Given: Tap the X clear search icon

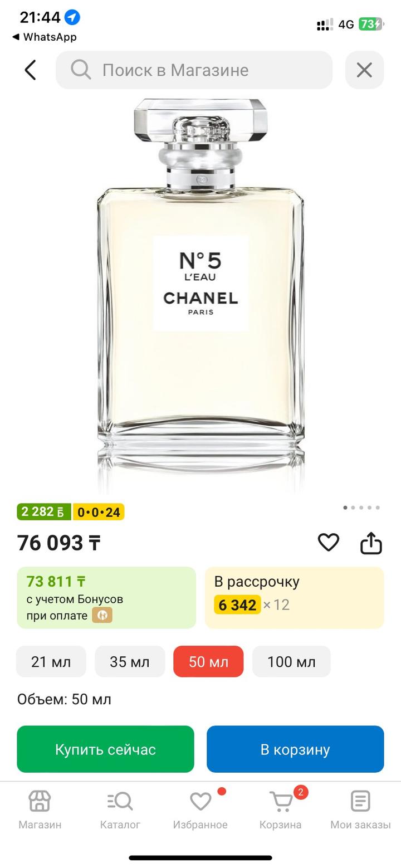Looking at the screenshot, I should pyautogui.click(x=364, y=70).
